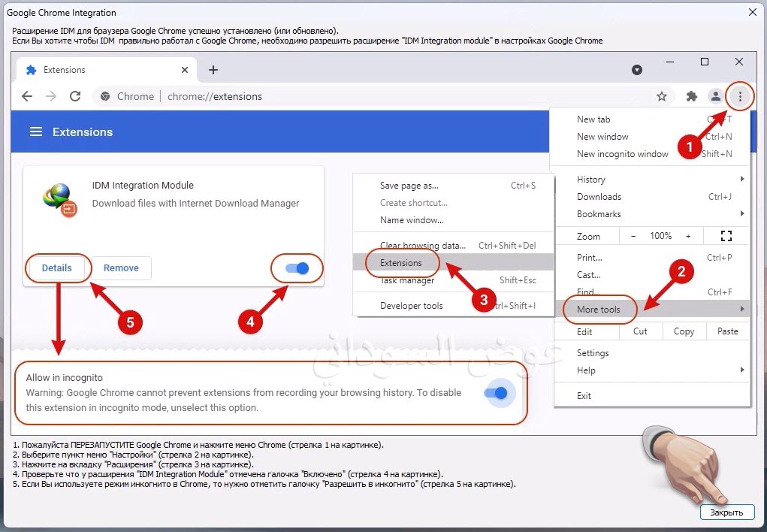Bookmark page with the star icon
Image resolution: width=767 pixels, height=532 pixels.
point(662,96)
